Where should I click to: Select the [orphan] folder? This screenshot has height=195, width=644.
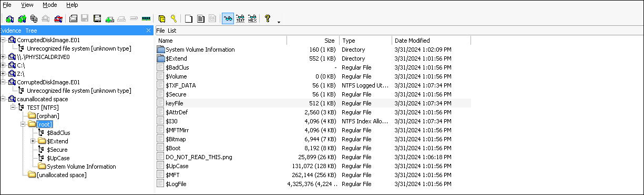point(48,116)
